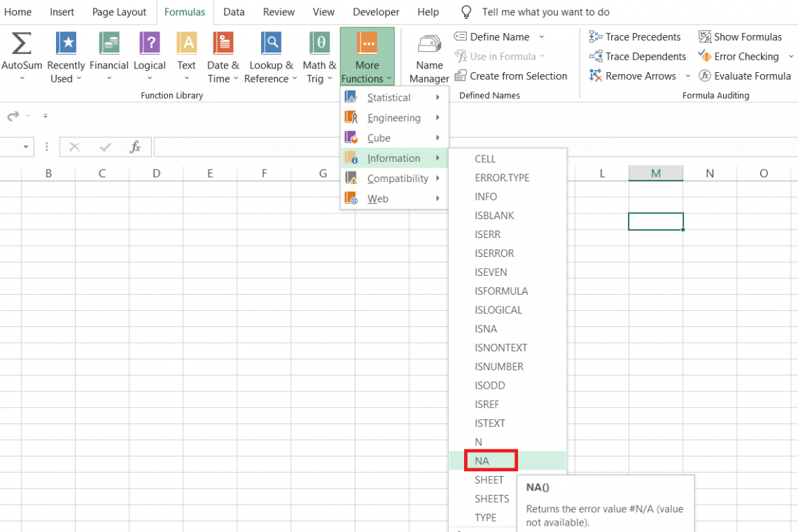Click the Name Manager icon

pyautogui.click(x=428, y=56)
